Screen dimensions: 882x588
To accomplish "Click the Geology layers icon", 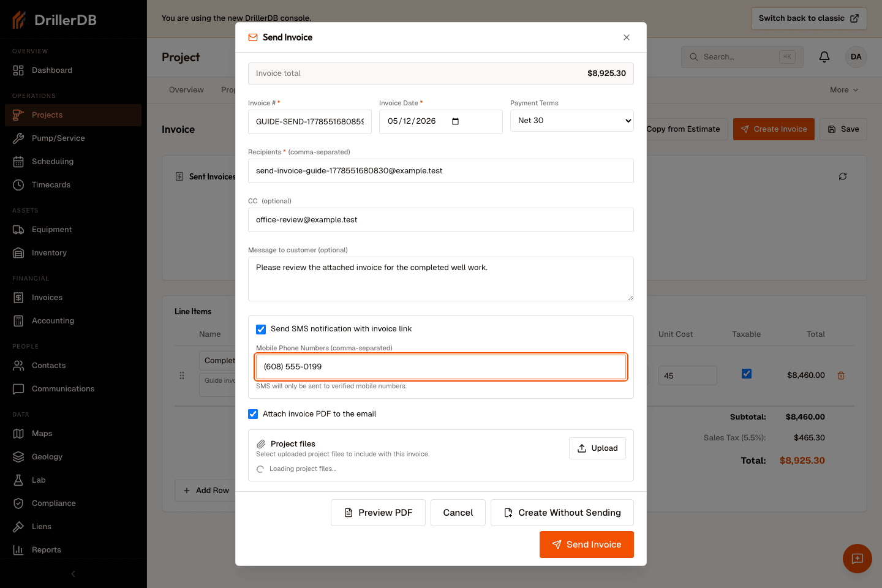I will [18, 457].
